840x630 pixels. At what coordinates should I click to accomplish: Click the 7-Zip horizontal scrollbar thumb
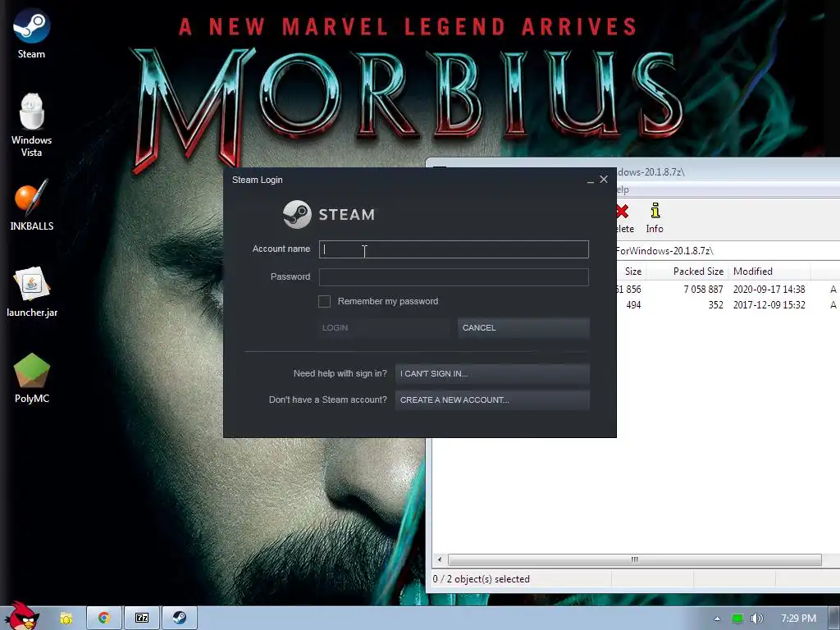point(634,559)
